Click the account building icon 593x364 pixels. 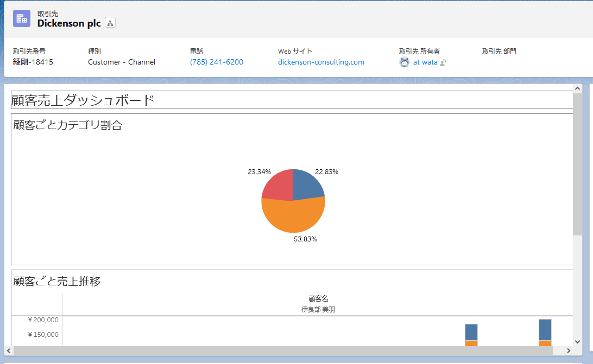22,18
